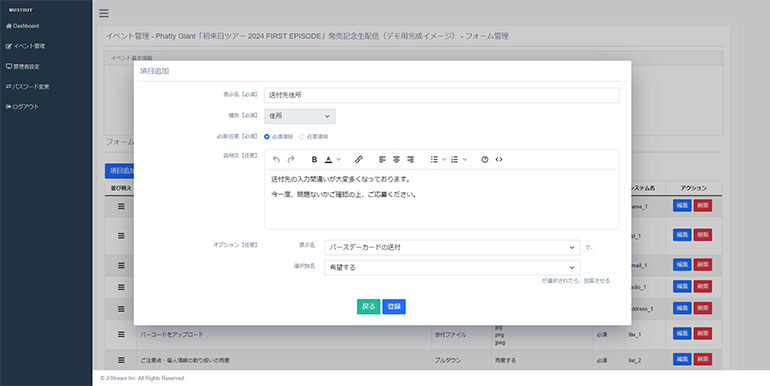Image resolution: width=770 pixels, height=386 pixels.
Task: Toggle the sidebar with the hamburger menu icon
Action: coord(104,13)
